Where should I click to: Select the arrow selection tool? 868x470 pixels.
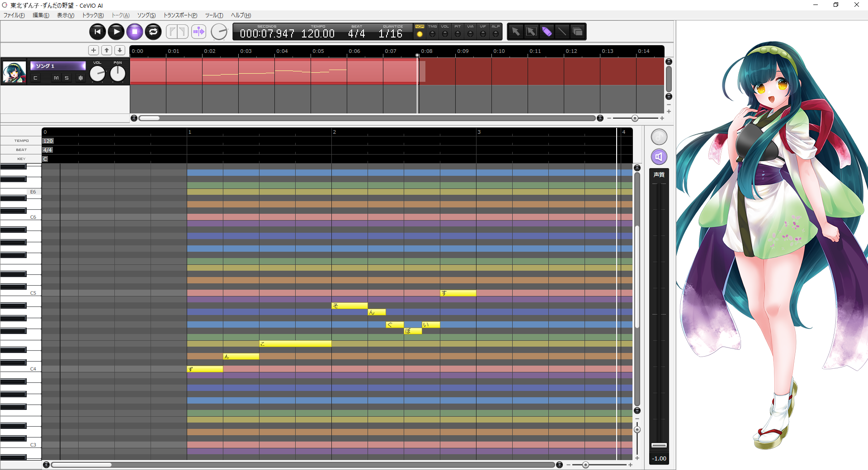516,32
